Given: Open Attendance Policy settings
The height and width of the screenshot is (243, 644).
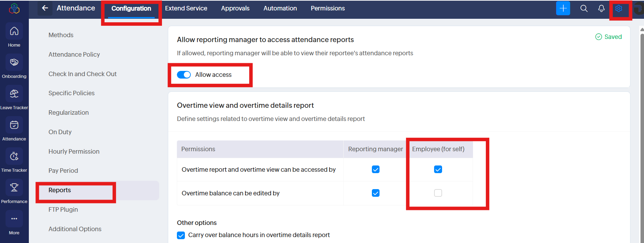Looking at the screenshot, I should (74, 55).
